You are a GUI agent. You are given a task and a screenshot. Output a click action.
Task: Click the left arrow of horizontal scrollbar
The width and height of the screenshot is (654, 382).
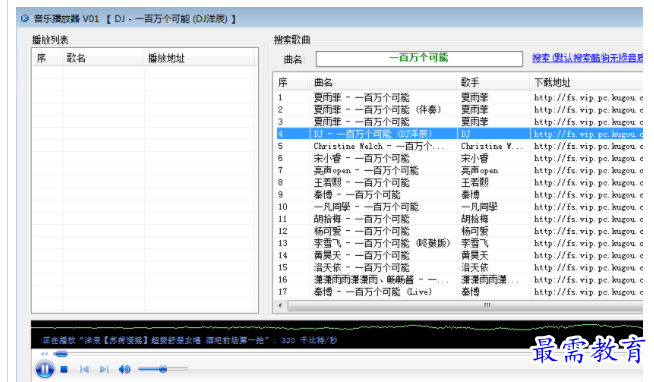click(280, 306)
